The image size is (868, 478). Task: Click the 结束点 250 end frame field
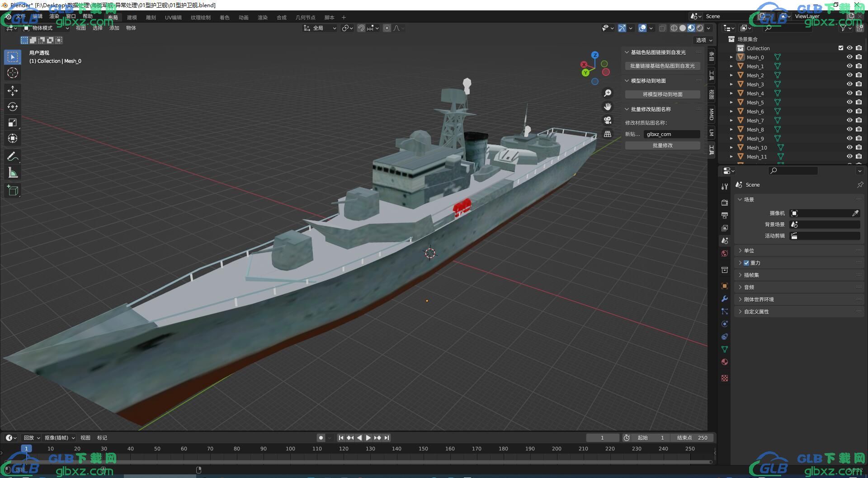point(692,438)
